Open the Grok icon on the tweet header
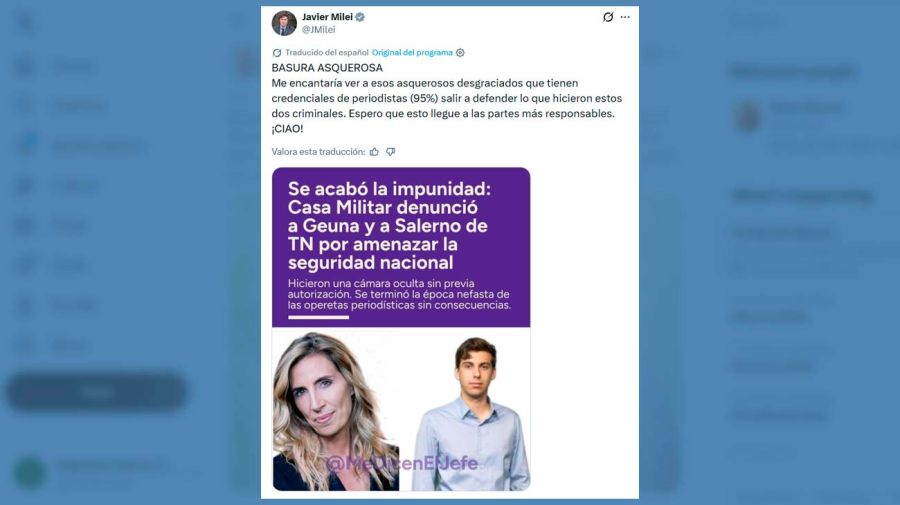This screenshot has height=505, width=900. coord(608,17)
